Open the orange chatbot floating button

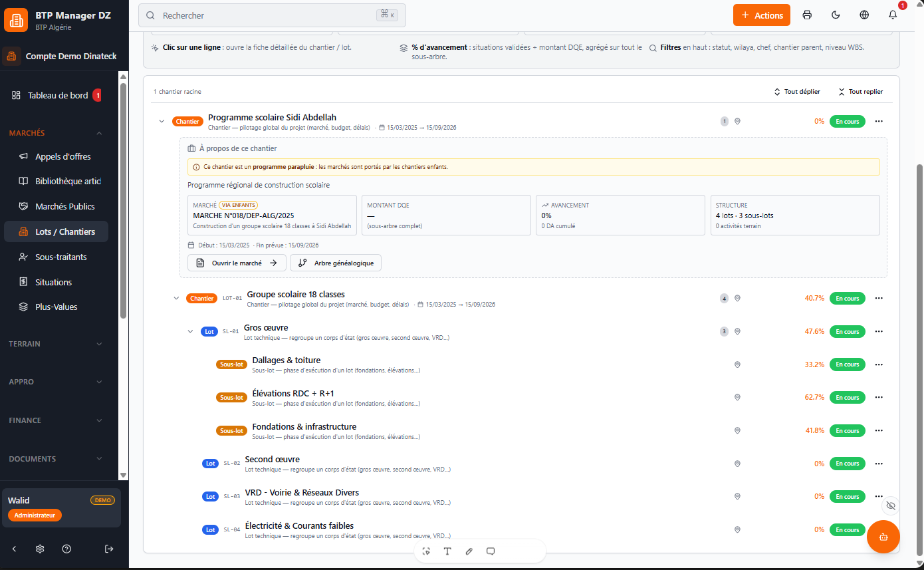point(883,537)
